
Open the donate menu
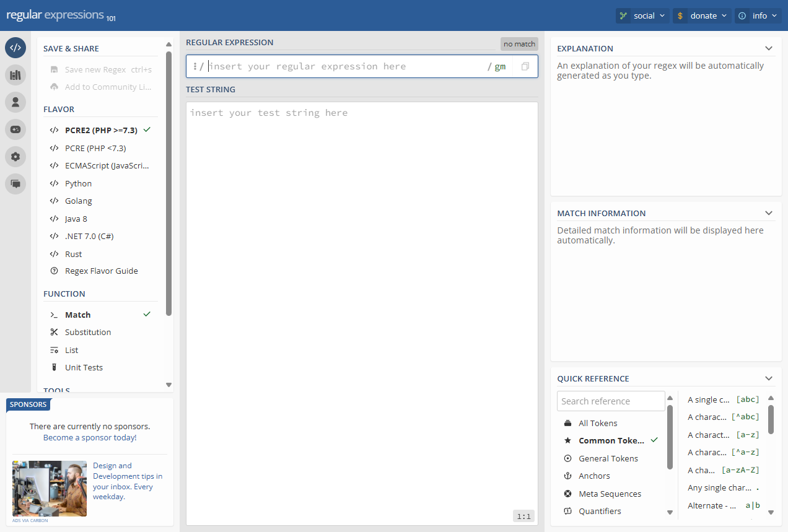coord(702,15)
